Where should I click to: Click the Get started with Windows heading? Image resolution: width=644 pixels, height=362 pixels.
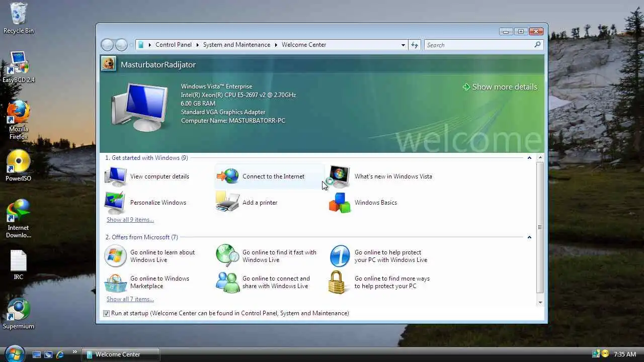146,158
